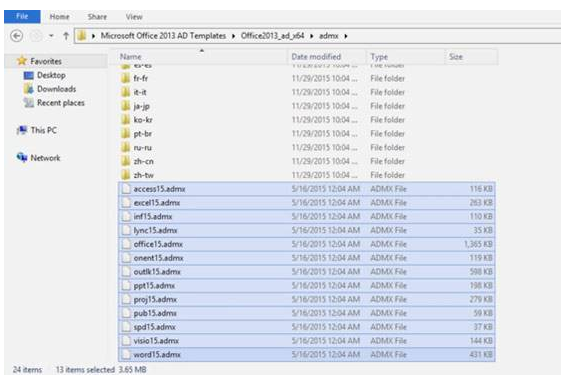Select file name ppt15.admx
The width and height of the screenshot is (561, 382).
click(x=154, y=285)
